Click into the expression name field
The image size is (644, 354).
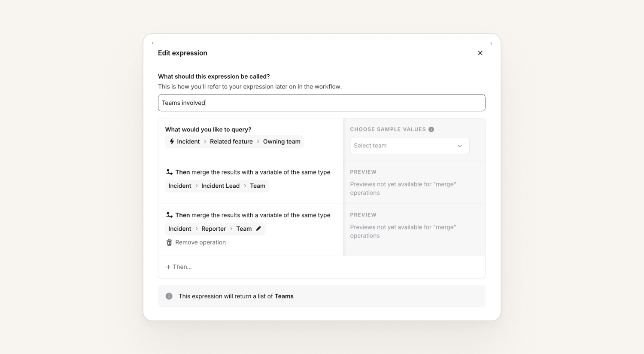click(x=322, y=103)
